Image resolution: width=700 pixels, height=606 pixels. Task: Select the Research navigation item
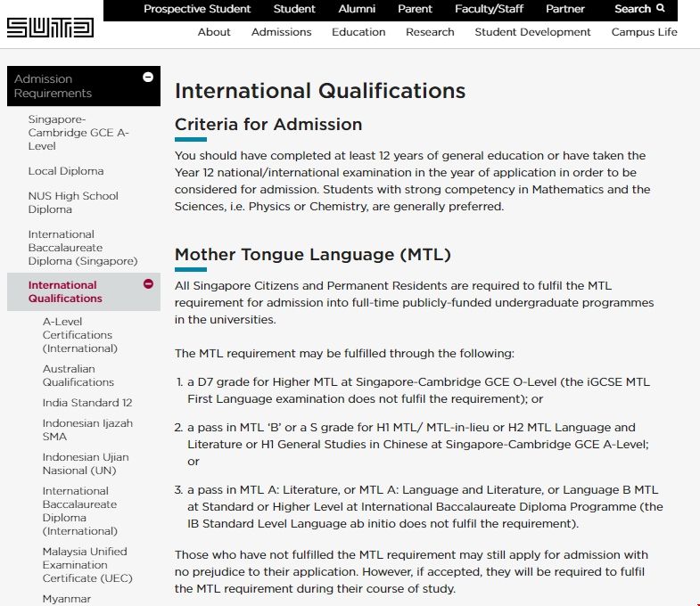click(430, 32)
